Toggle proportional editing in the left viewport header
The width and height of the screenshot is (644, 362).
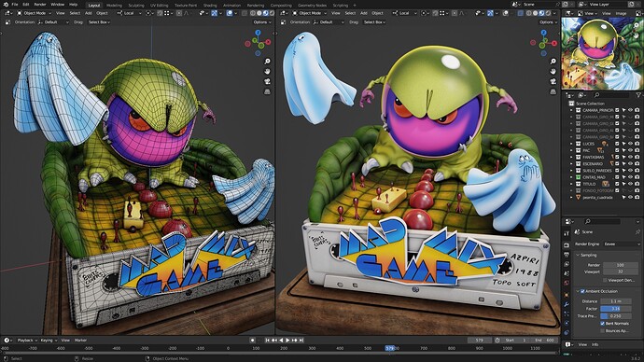pyautogui.click(x=179, y=13)
